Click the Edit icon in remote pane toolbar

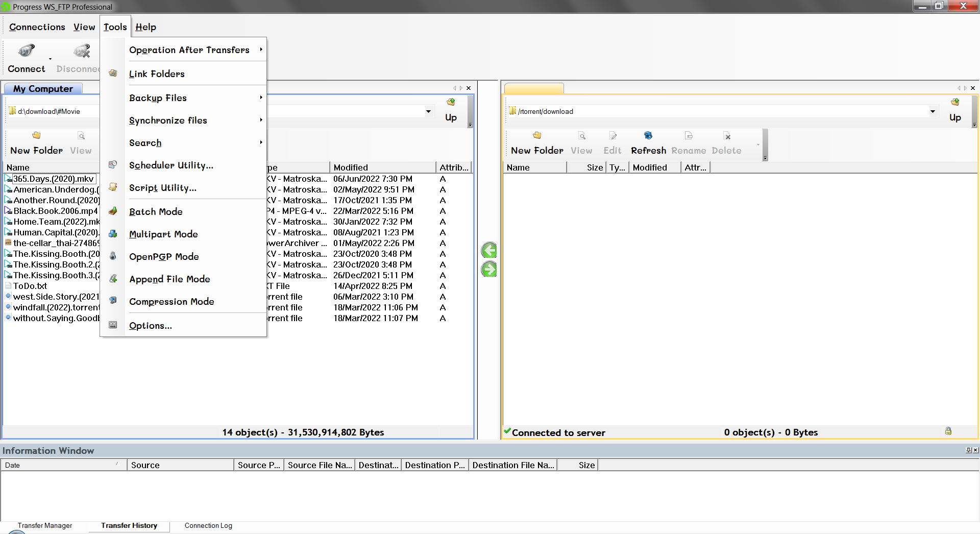[x=612, y=136]
